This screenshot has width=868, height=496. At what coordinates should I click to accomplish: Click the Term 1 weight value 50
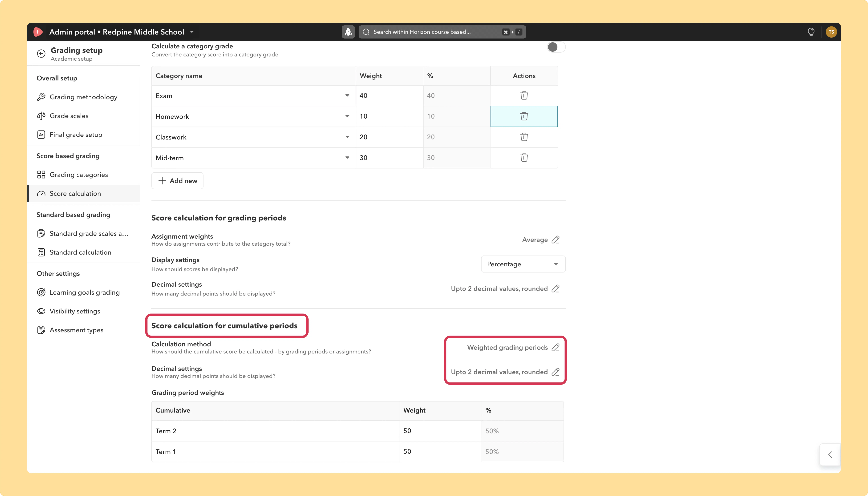point(440,452)
